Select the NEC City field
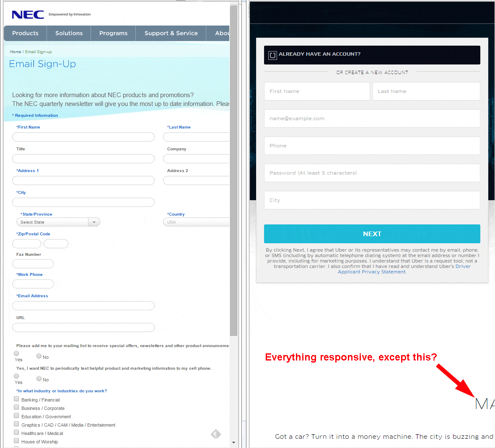 (x=83, y=202)
